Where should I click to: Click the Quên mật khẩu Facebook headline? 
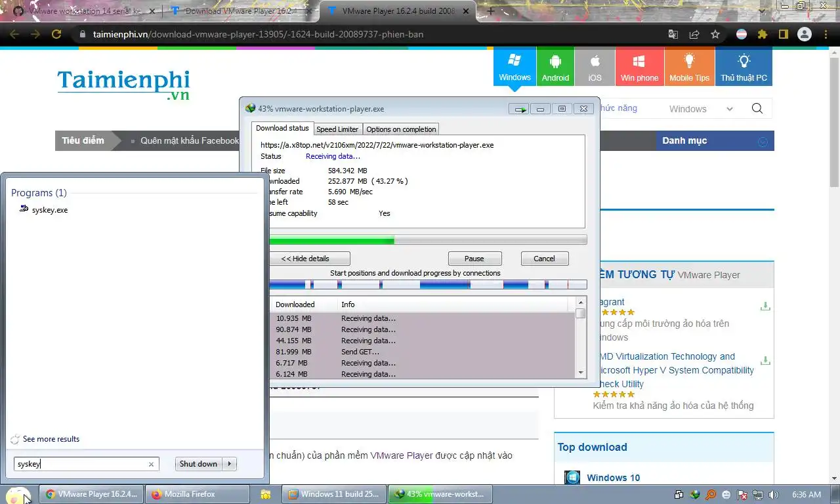(190, 140)
